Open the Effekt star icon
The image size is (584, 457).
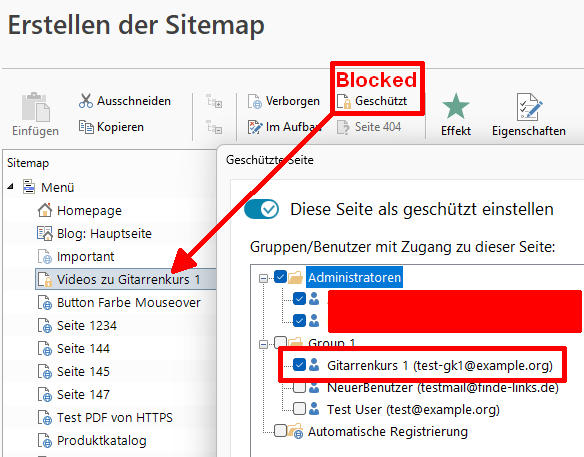tap(456, 106)
